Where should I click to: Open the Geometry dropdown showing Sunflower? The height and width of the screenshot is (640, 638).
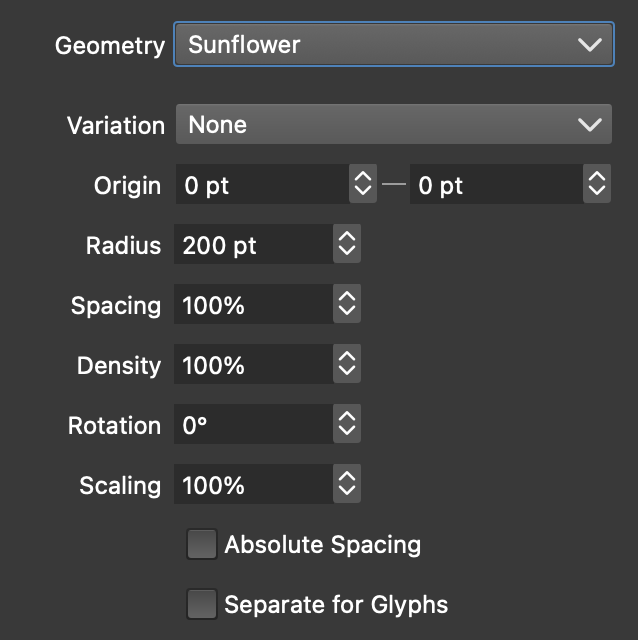click(393, 45)
